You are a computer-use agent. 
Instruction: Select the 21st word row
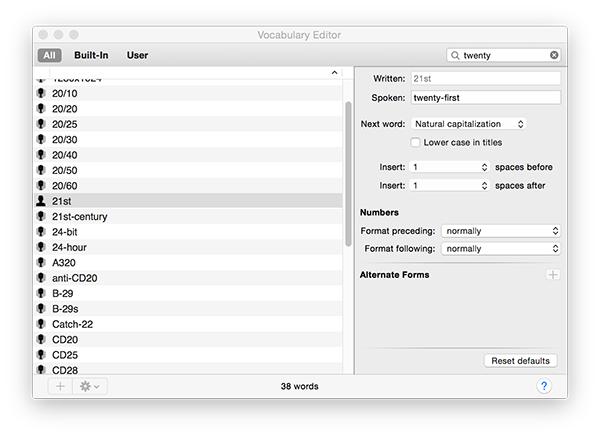(x=188, y=201)
